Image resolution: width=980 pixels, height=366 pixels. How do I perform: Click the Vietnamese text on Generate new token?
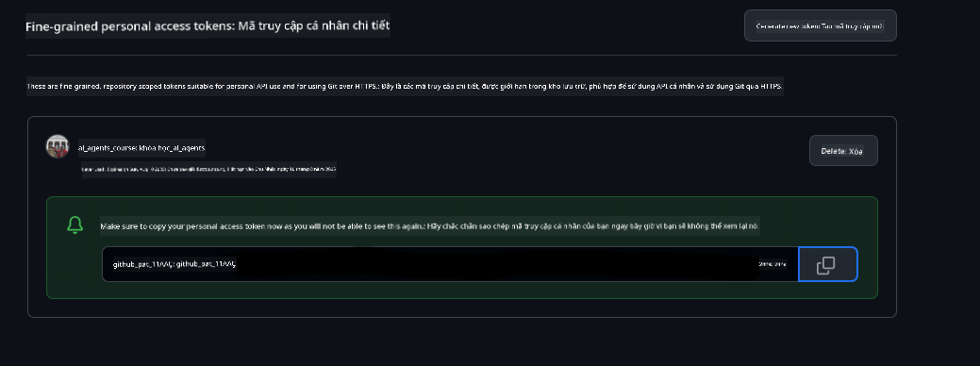click(852, 26)
